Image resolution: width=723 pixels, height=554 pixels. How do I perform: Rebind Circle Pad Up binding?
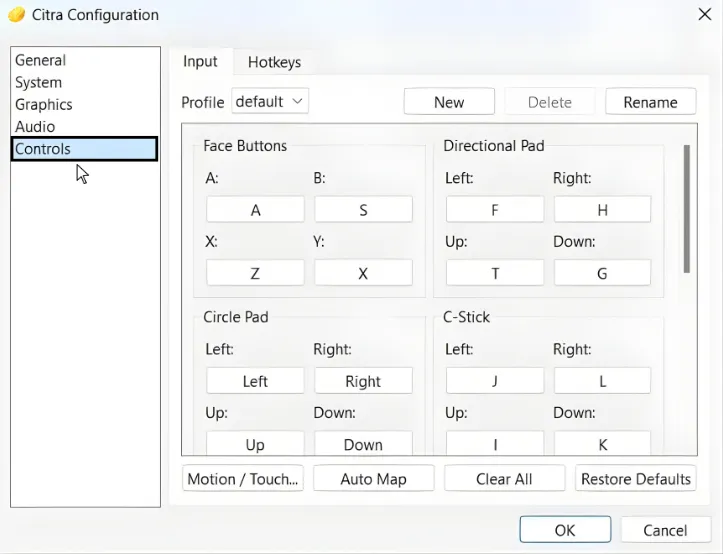pos(255,443)
